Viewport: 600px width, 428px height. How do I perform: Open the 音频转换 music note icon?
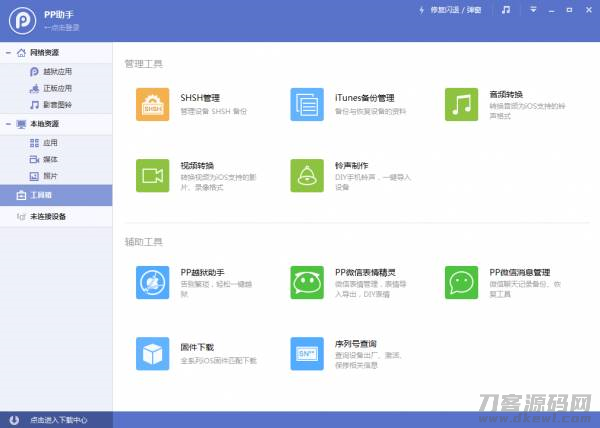tap(461, 104)
